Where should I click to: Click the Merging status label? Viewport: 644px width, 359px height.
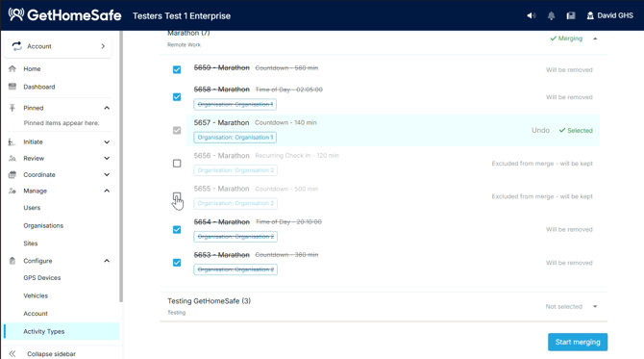tap(566, 38)
